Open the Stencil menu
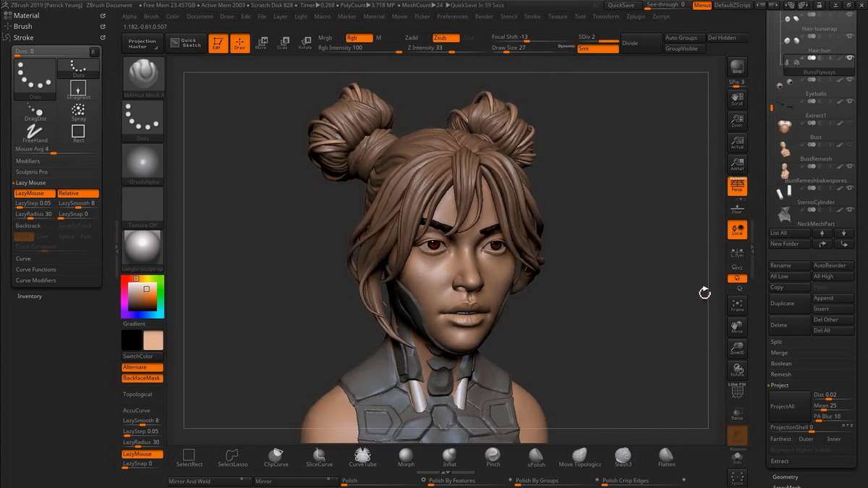The image size is (868, 488). pos(509,16)
